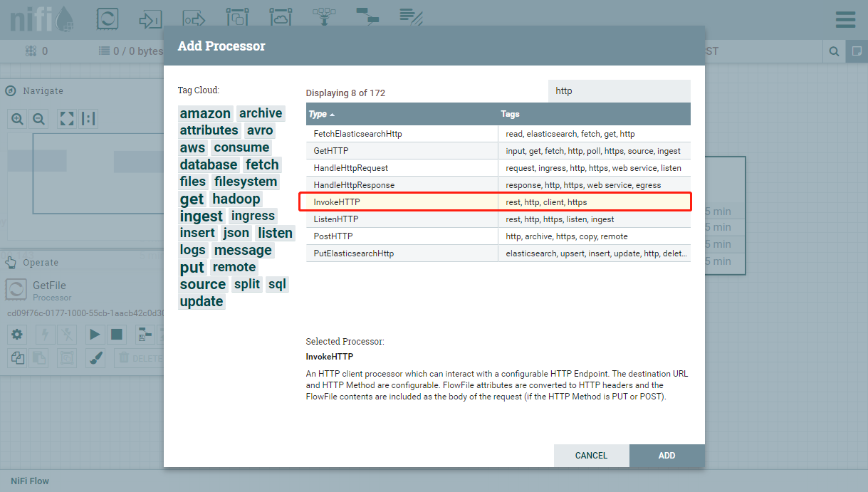Viewport: 868px width, 492px height.
Task: Filter by filesystem tag
Action: pos(245,182)
